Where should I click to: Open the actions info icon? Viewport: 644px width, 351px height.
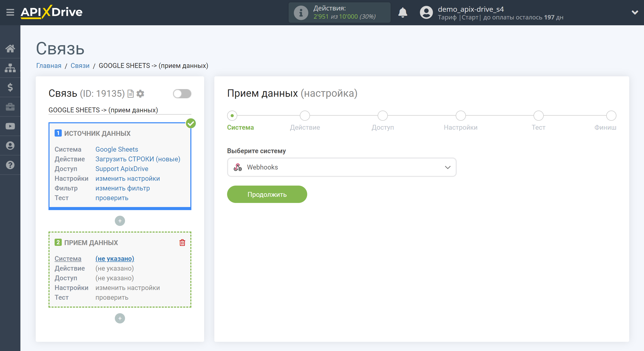pyautogui.click(x=301, y=13)
